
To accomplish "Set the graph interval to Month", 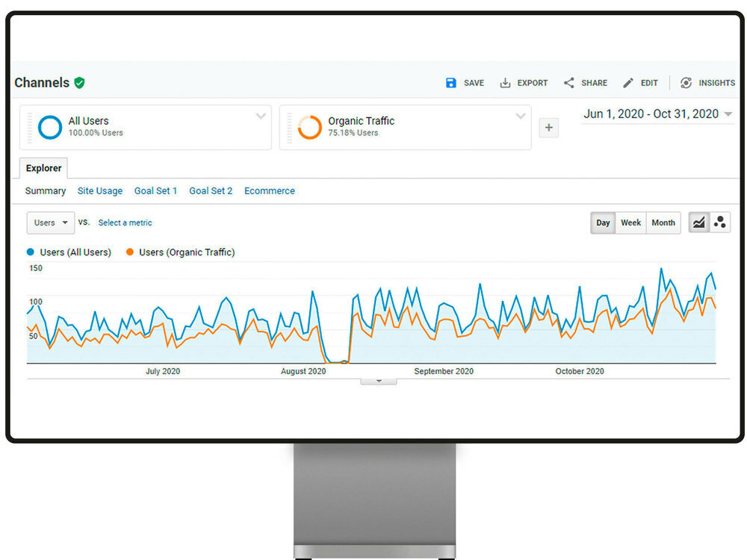I will point(663,223).
